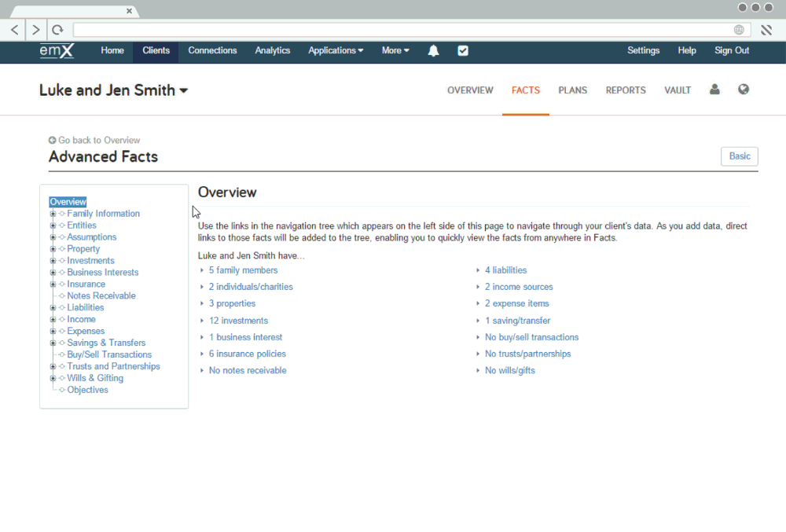This screenshot has width=786, height=532.
Task: Click the browser address bar
Action: tap(411, 30)
